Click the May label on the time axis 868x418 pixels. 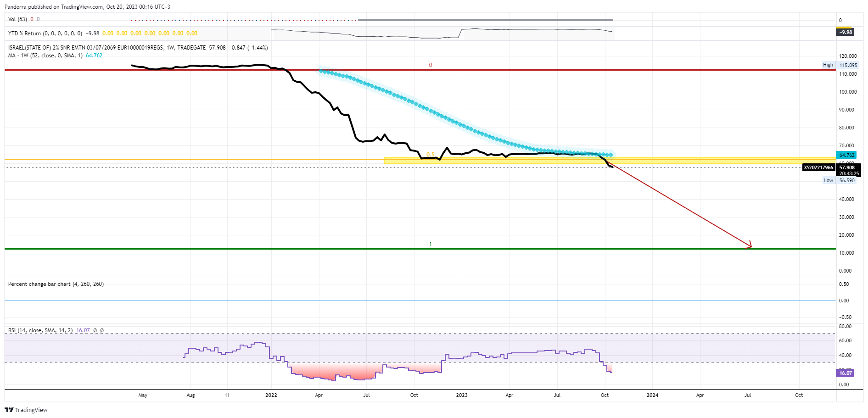(x=143, y=395)
